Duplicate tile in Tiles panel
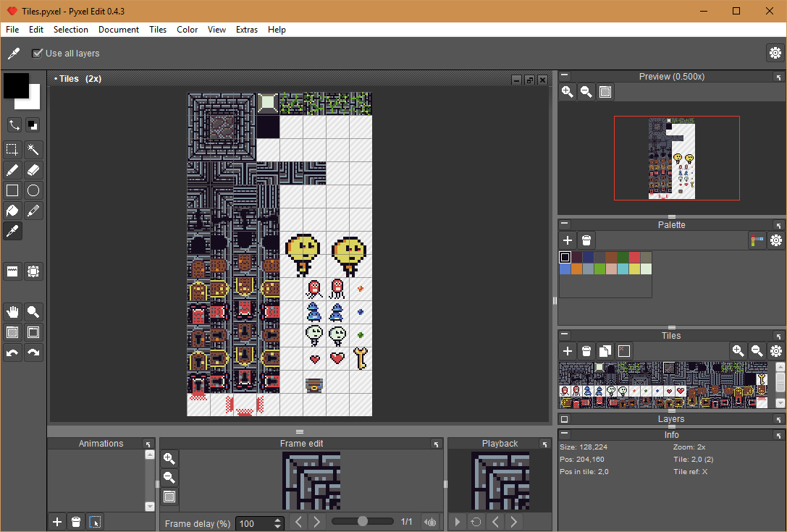Viewport: 787px width, 532px height. (605, 351)
